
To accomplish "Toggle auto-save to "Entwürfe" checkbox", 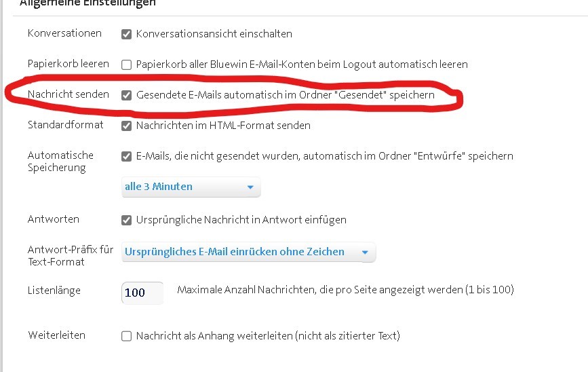I will (126, 156).
